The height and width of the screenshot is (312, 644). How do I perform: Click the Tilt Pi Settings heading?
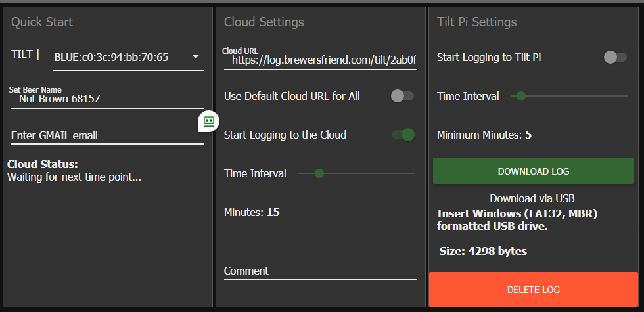point(477,22)
